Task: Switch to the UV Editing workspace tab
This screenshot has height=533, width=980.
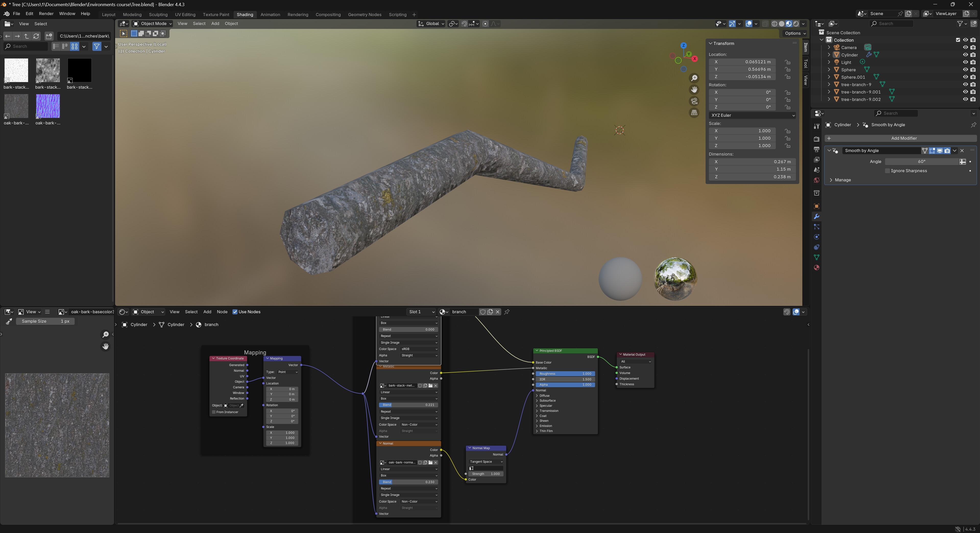Action: tap(185, 15)
